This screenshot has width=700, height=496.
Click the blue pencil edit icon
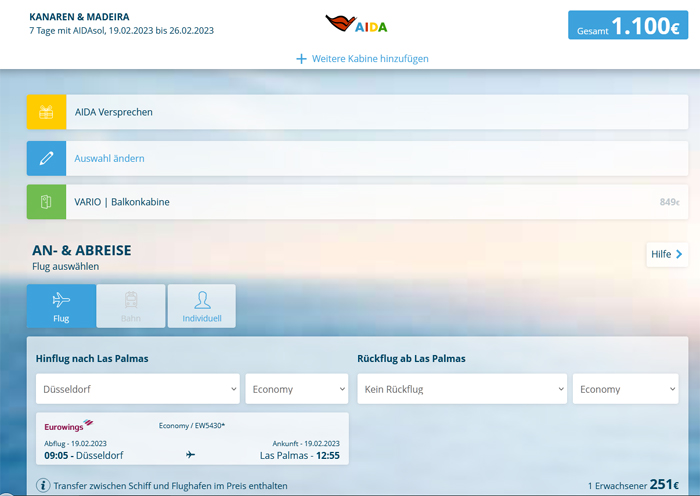coord(46,158)
